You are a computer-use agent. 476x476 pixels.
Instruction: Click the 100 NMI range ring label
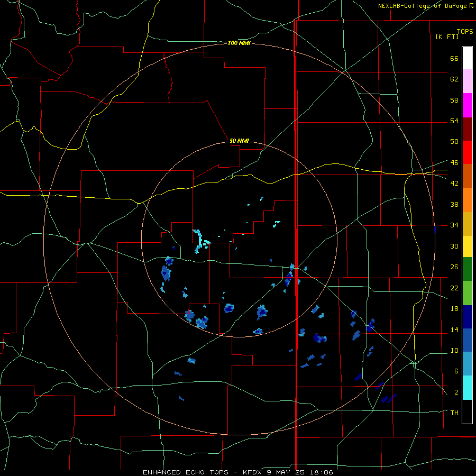[x=239, y=43]
